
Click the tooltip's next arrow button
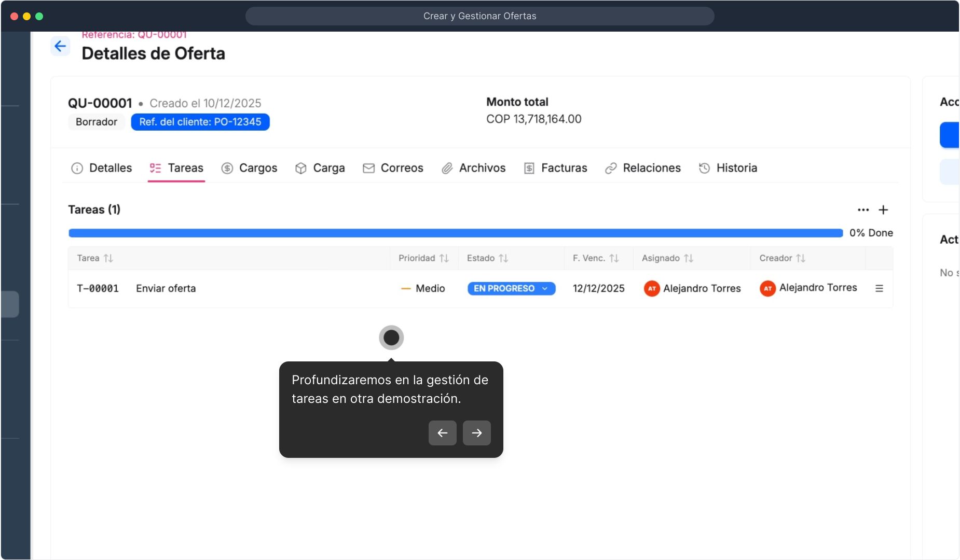click(x=476, y=433)
